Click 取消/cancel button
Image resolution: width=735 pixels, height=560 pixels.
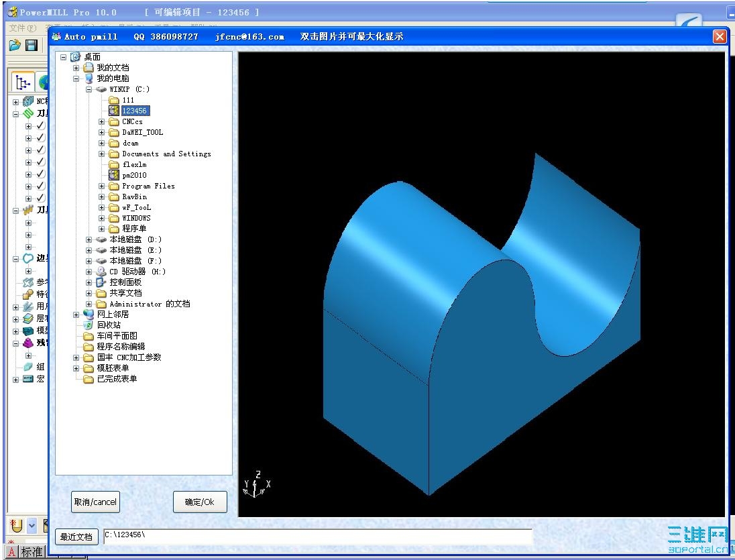[x=96, y=502]
